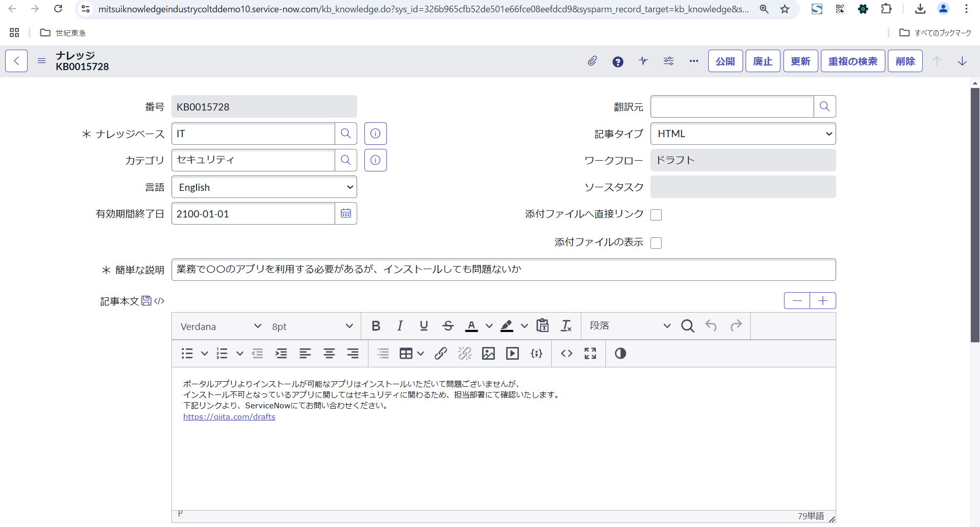Viewport: 980px width, 527px height.
Task: Center align the text
Action: (329, 354)
